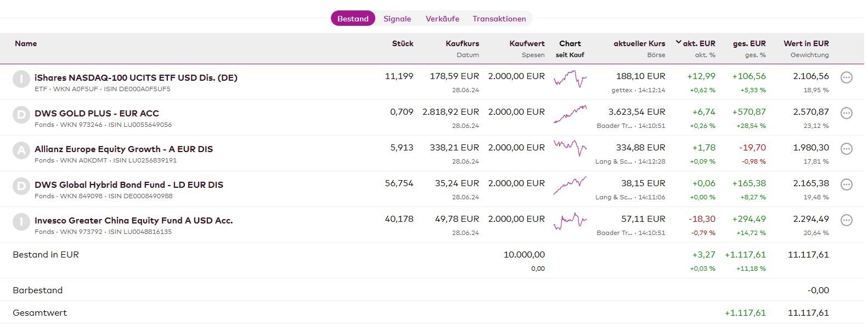The width and height of the screenshot is (868, 330).
Task: Toggle sort order on akt. EUR column
Action: 698,43
